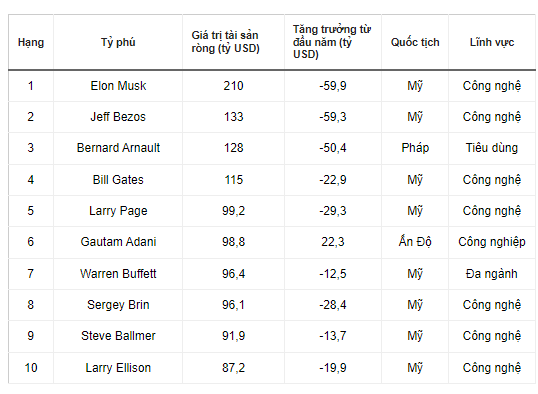Select the Warren Buffett cell

pos(118,274)
